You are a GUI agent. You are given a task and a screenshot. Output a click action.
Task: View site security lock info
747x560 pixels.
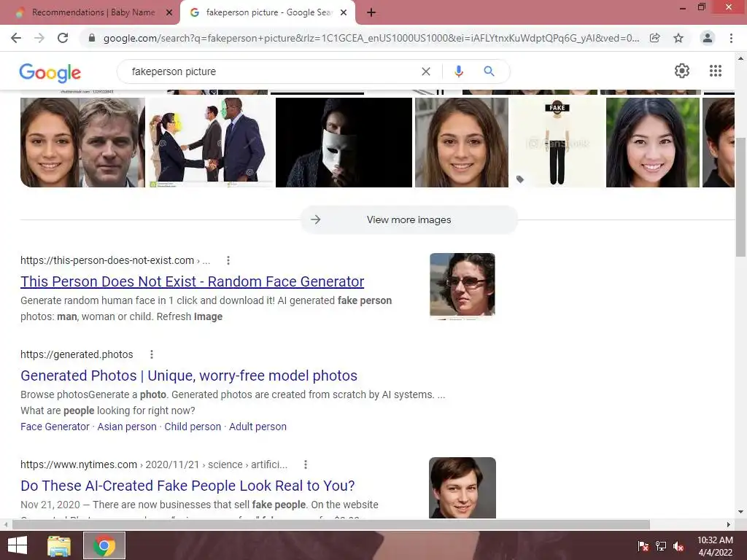92,38
